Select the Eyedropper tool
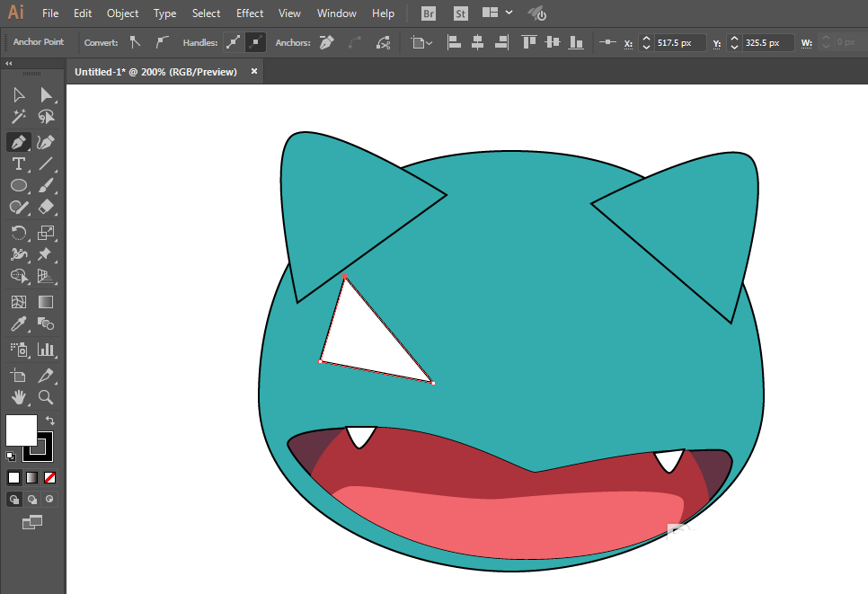Image resolution: width=868 pixels, height=594 pixels. (18, 324)
